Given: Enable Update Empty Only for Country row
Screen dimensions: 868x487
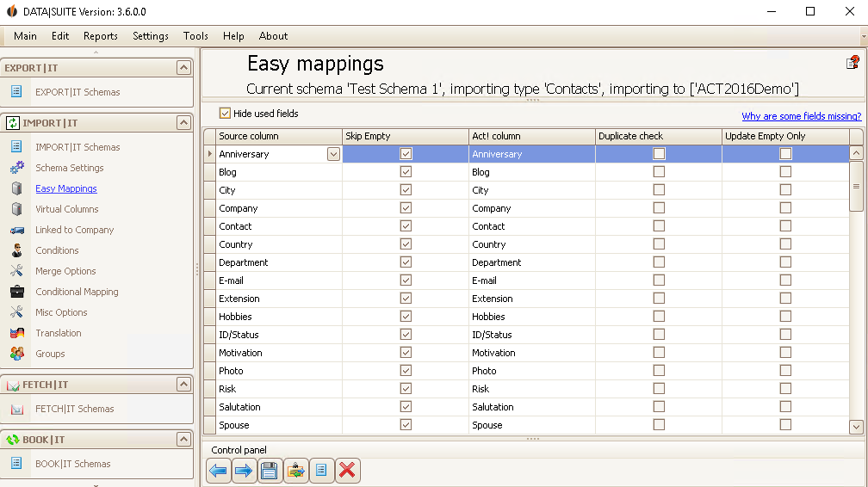Looking at the screenshot, I should point(785,244).
